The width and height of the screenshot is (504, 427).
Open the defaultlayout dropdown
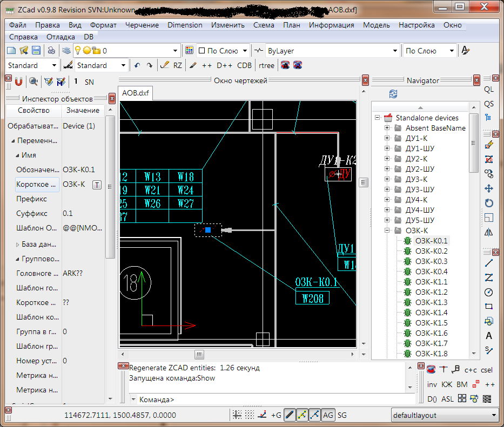click(x=494, y=415)
